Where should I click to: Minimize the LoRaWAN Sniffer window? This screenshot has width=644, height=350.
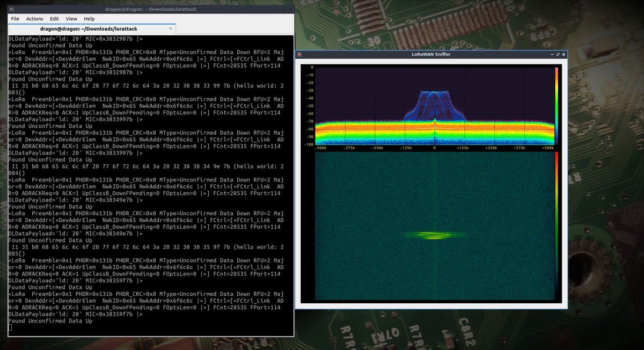tap(552, 54)
